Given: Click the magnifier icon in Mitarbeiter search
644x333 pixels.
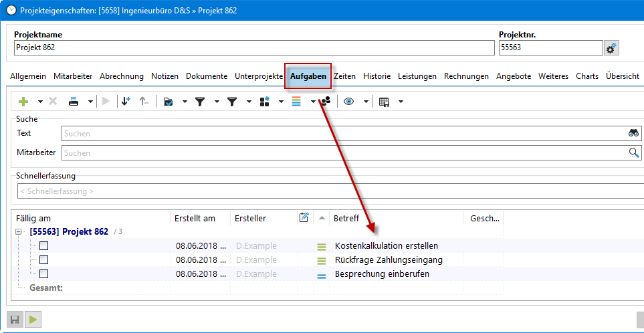Looking at the screenshot, I should pyautogui.click(x=633, y=152).
